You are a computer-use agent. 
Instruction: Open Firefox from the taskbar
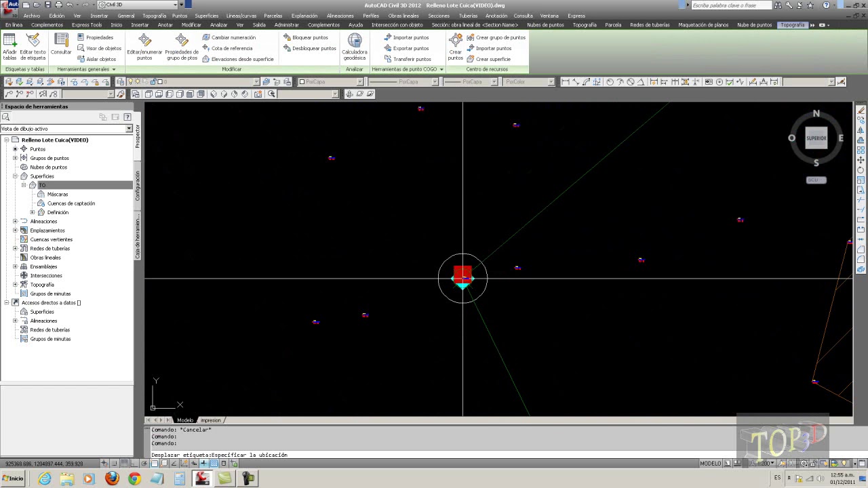tap(112, 479)
